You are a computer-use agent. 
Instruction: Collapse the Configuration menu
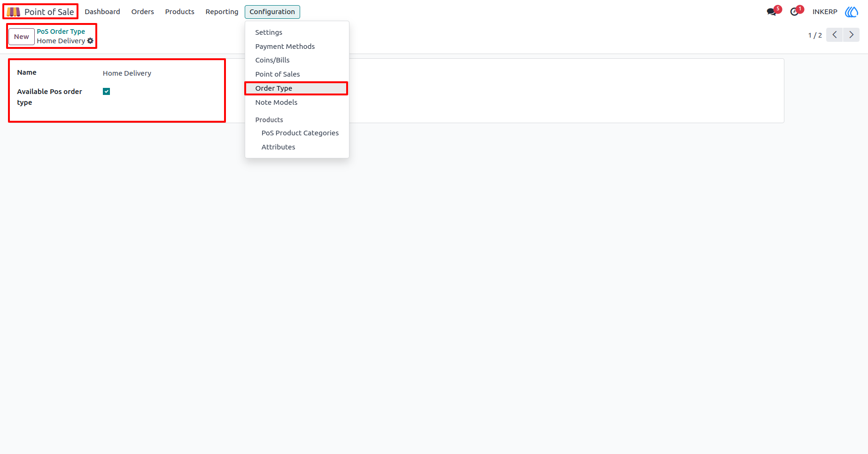[x=272, y=12]
